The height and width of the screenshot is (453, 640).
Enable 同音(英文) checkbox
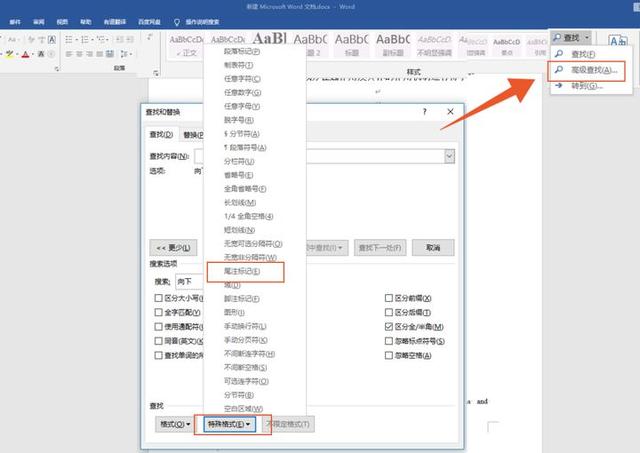tap(158, 341)
